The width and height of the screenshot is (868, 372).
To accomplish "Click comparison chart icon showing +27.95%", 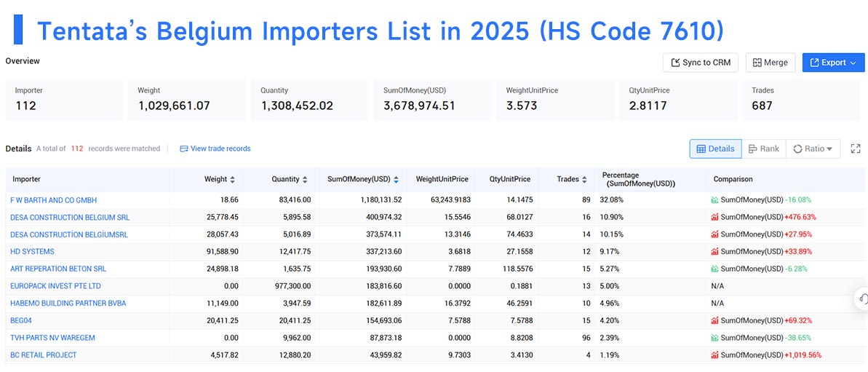I will (x=714, y=234).
